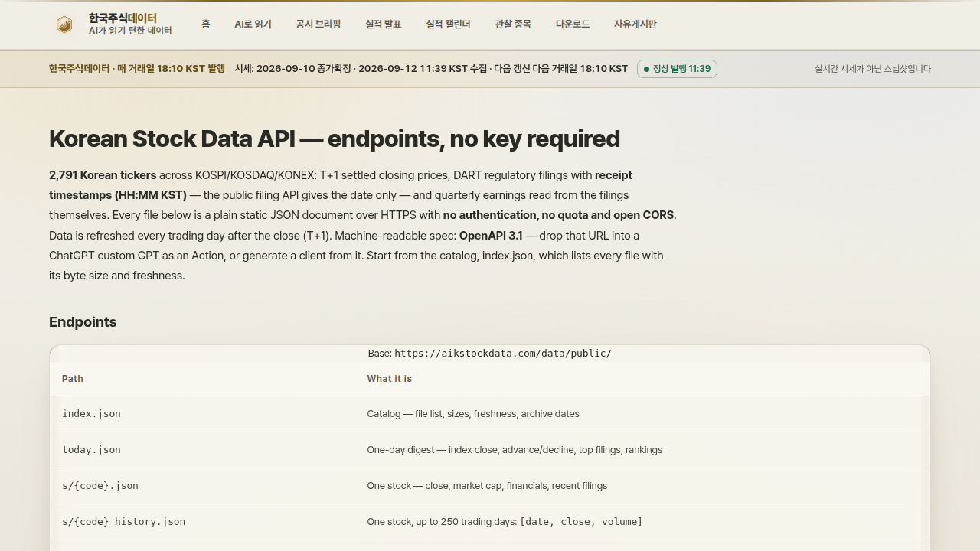Go to the 다운로드 page
Image resolution: width=980 pixels, height=551 pixels.
(x=573, y=24)
